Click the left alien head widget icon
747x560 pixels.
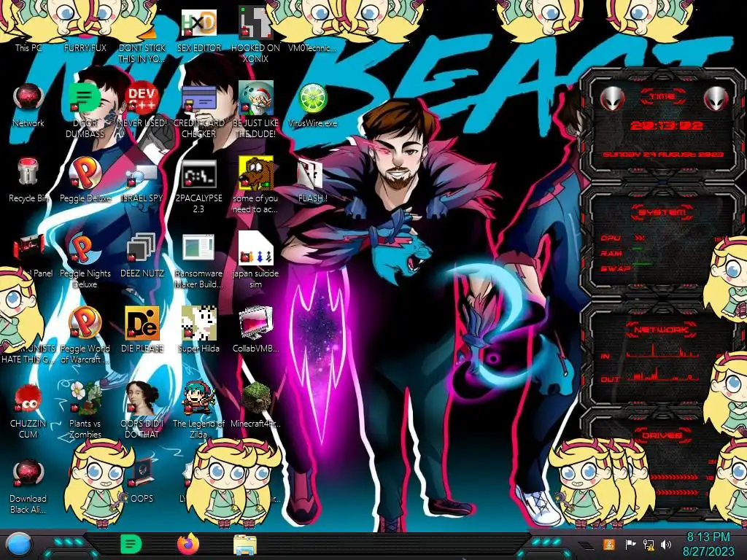pyautogui.click(x=612, y=98)
